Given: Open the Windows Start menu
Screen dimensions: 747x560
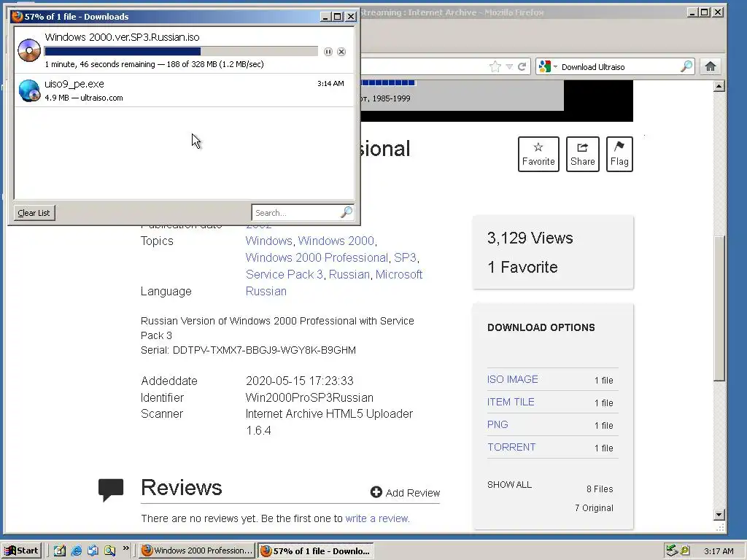Looking at the screenshot, I should [21, 551].
